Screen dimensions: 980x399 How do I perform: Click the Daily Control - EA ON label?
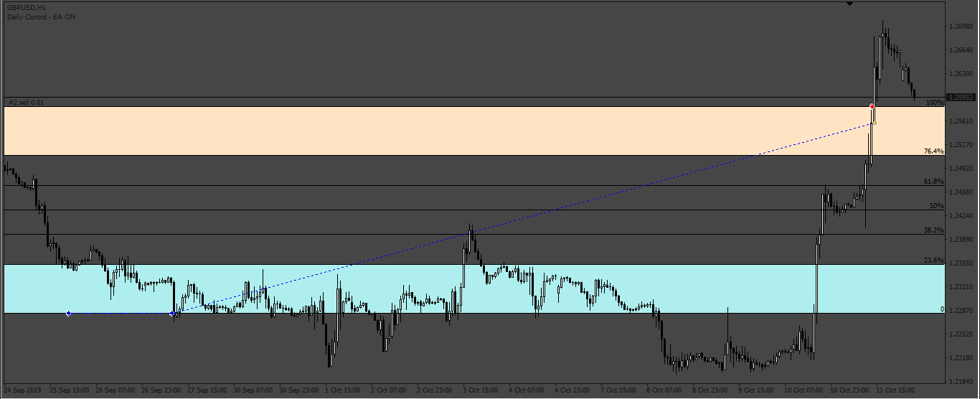(x=41, y=17)
